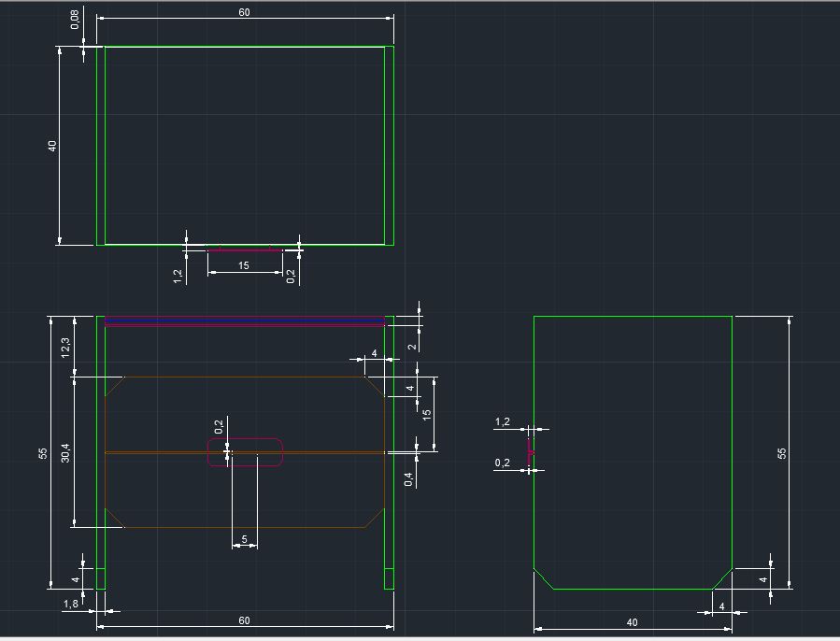Screen dimensions: 840x641
Task: Select the 0,4 dimension text
Action: pos(408,479)
